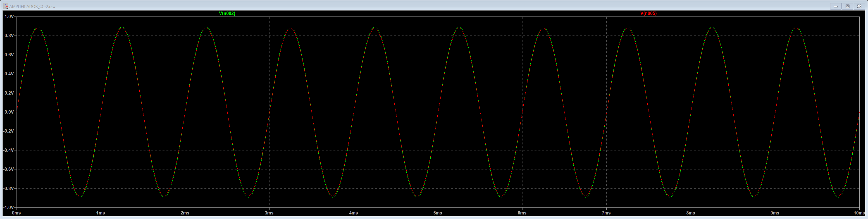Click the -1.0V label on vertical axis
Screen dimensions: 868x219
[8, 207]
